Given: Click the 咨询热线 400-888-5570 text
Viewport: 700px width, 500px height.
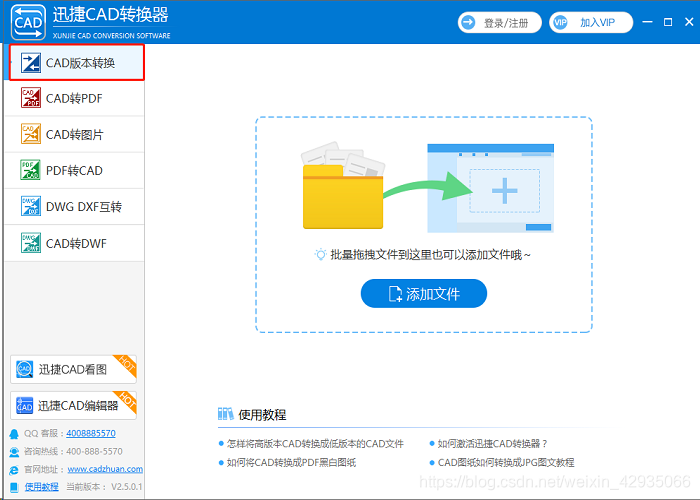Looking at the screenshot, I should tap(73, 451).
